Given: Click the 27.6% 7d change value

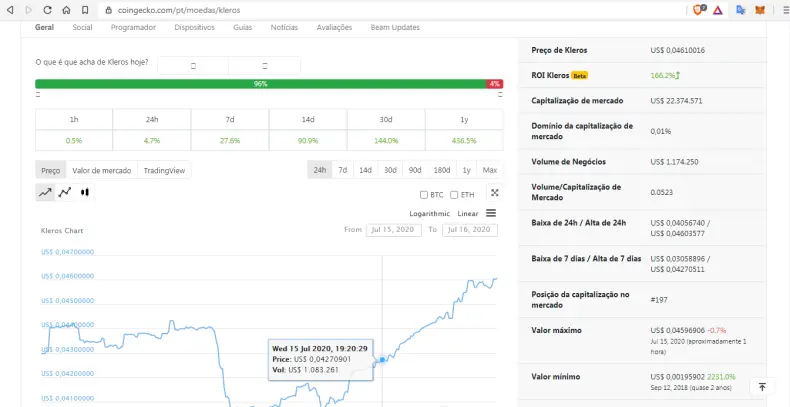Looking at the screenshot, I should click(230, 141).
